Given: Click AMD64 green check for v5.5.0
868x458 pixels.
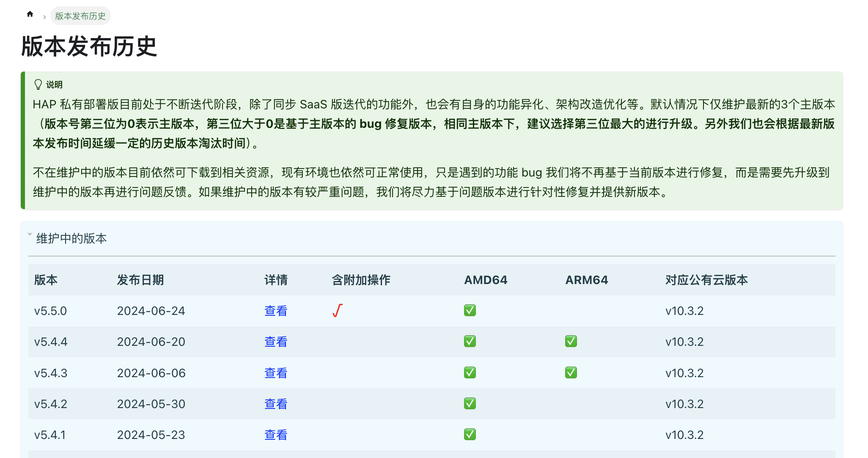Looking at the screenshot, I should (x=470, y=310).
